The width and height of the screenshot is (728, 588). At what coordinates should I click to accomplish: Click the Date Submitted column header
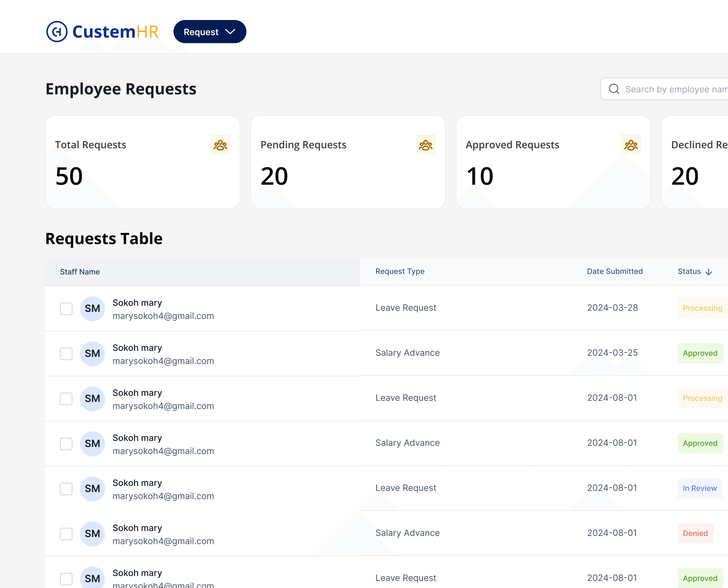[x=615, y=271]
